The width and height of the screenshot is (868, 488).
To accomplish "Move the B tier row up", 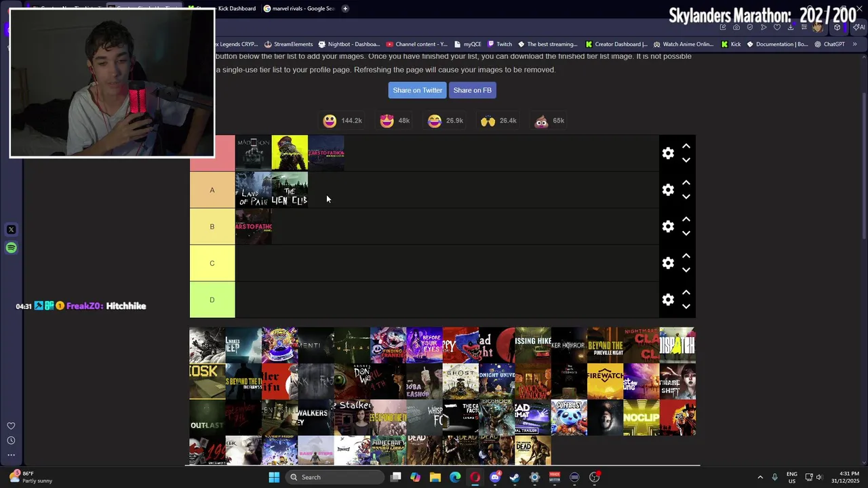I will click(x=686, y=219).
